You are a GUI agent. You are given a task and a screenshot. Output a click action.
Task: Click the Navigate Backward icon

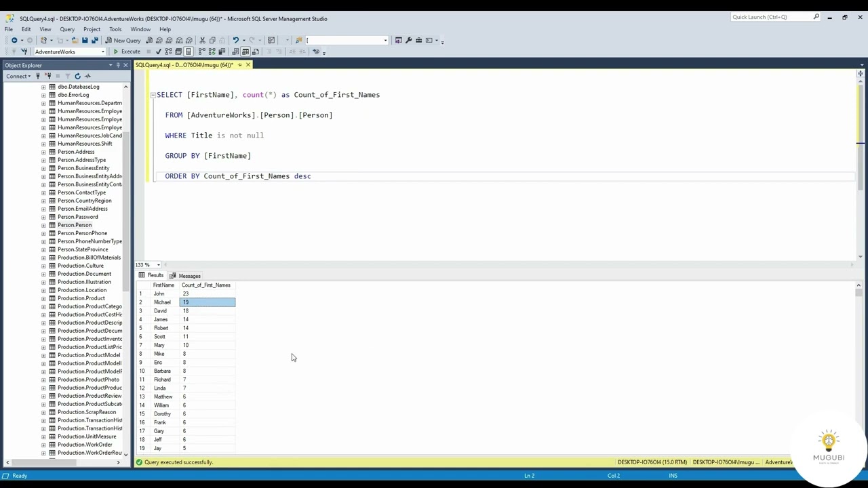14,40
